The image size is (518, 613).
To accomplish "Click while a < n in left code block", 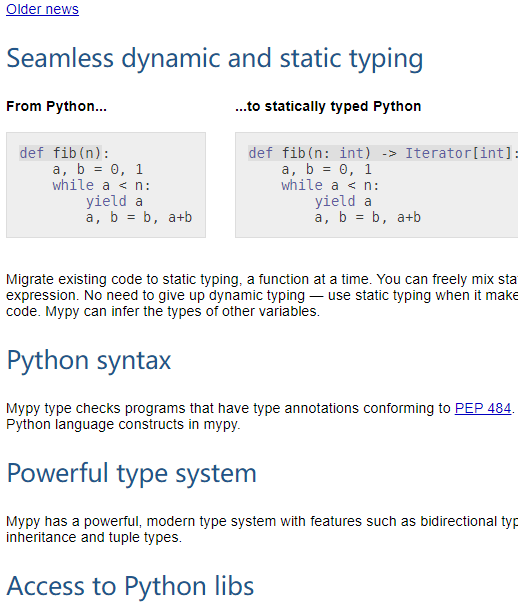I will coord(101,185).
